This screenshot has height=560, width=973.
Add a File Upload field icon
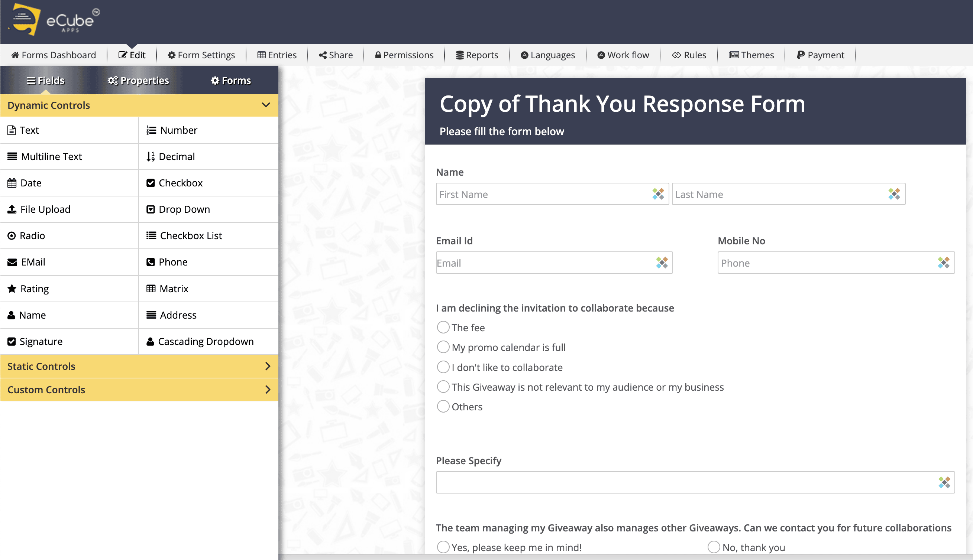click(12, 209)
